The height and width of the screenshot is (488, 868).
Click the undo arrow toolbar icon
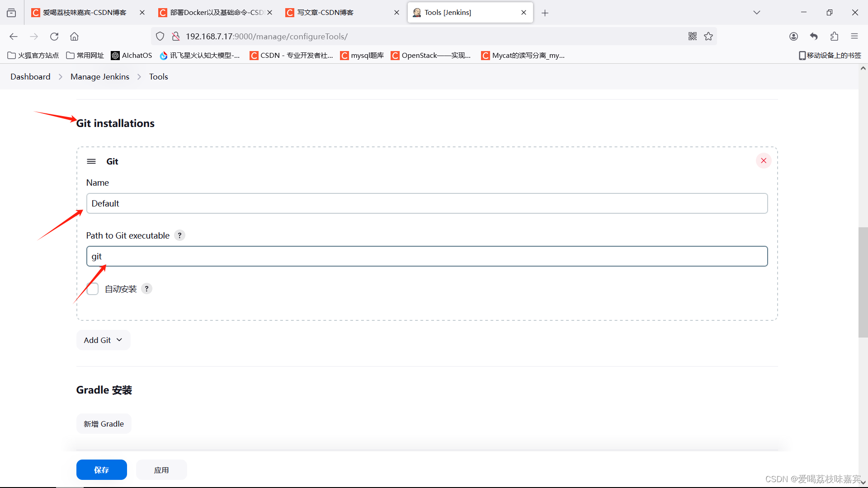pyautogui.click(x=814, y=37)
